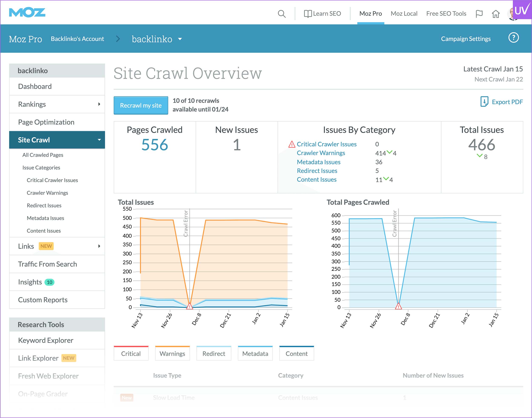Click the home icon in header

pyautogui.click(x=496, y=14)
